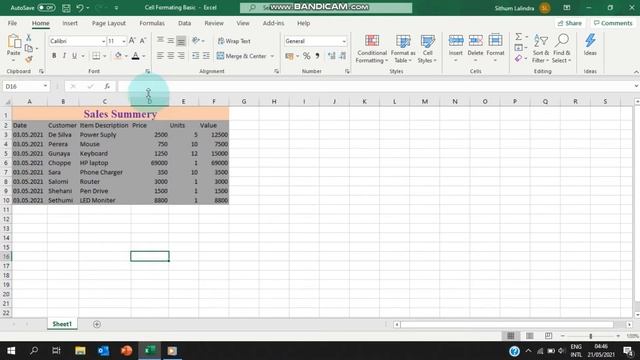
Task: Open Conditional Formatting menu
Action: [x=371, y=49]
